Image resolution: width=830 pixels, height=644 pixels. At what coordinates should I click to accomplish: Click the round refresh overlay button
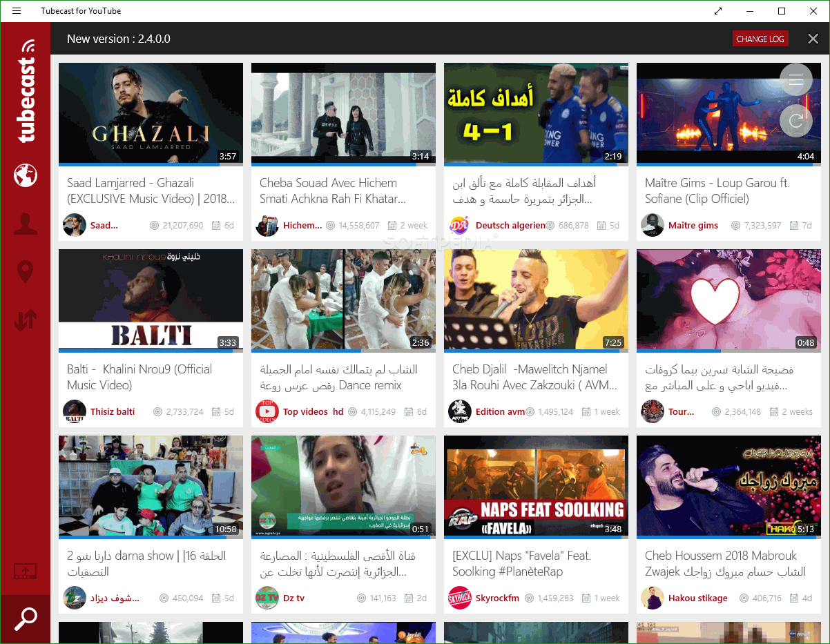[796, 121]
